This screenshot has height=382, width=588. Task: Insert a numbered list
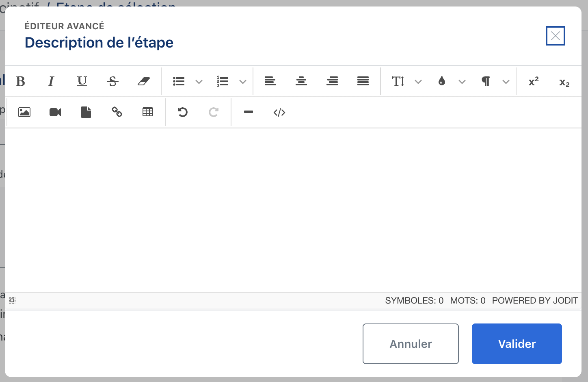[223, 81]
